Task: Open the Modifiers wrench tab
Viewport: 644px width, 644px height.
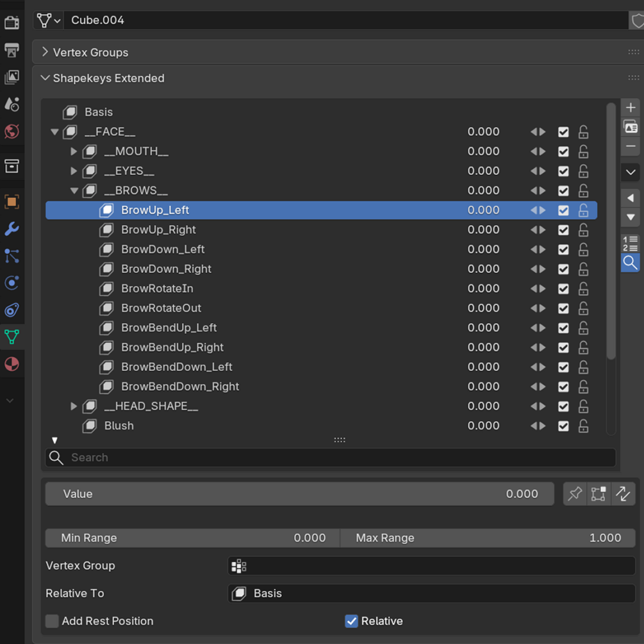Action: [x=12, y=229]
